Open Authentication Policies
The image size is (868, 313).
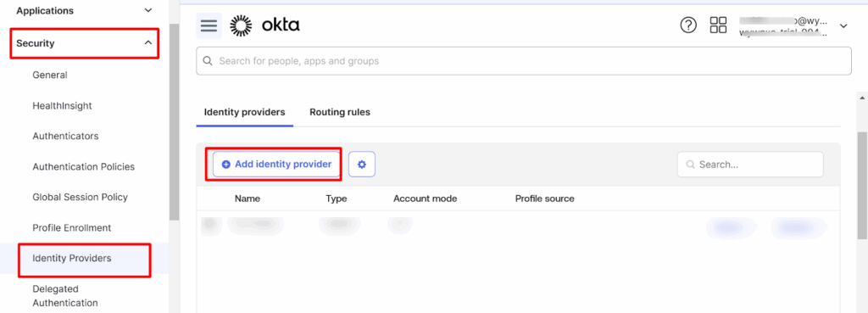tap(84, 166)
